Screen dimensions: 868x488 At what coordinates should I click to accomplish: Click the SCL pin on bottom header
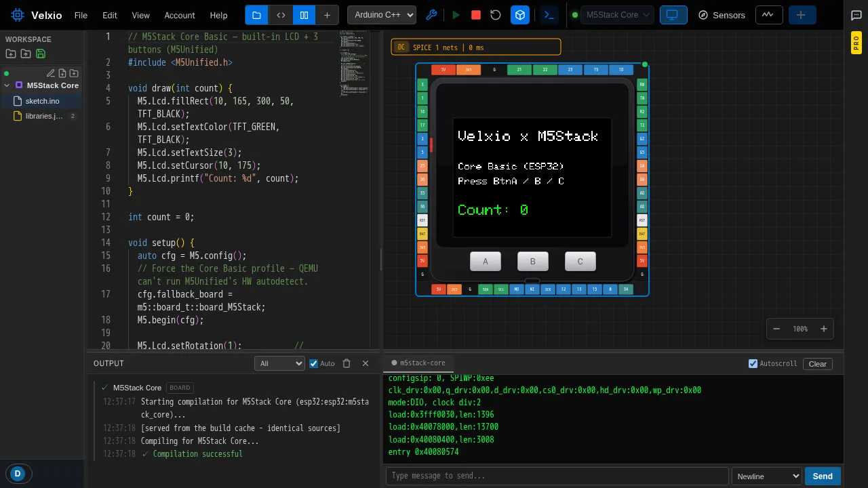point(501,289)
